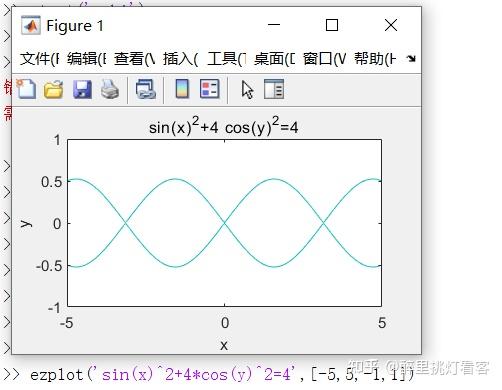The width and height of the screenshot is (502, 390).
Task: Maximize the Figure 1 window
Action: click(x=332, y=25)
